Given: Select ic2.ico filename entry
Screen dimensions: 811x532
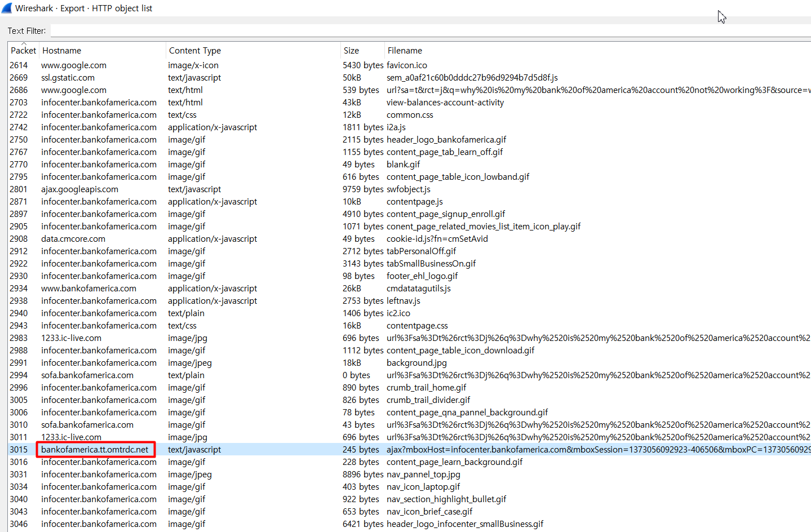Looking at the screenshot, I should click(398, 313).
